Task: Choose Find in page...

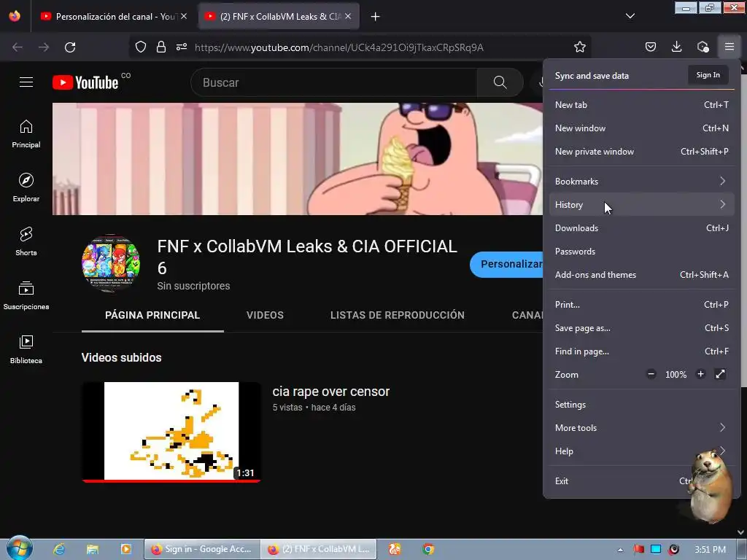Action: (x=642, y=351)
